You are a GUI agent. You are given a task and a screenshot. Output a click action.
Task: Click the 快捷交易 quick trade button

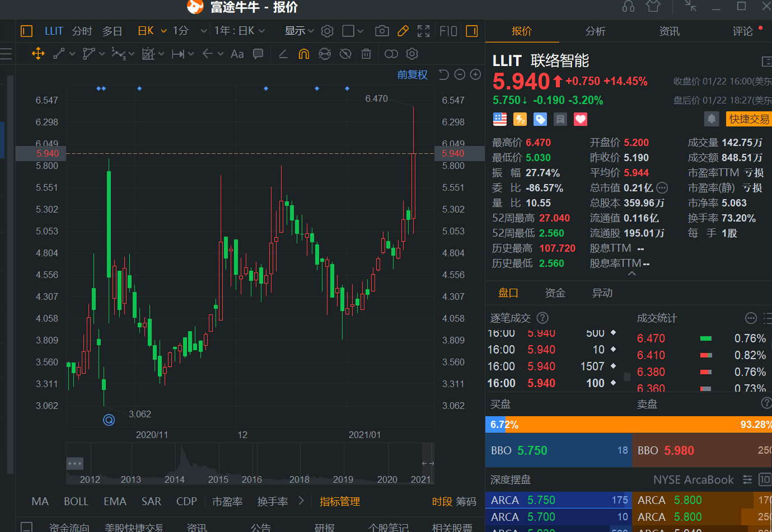[x=748, y=119]
